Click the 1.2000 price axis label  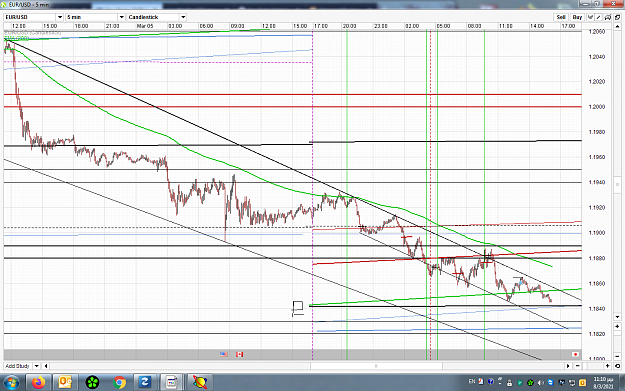point(596,107)
